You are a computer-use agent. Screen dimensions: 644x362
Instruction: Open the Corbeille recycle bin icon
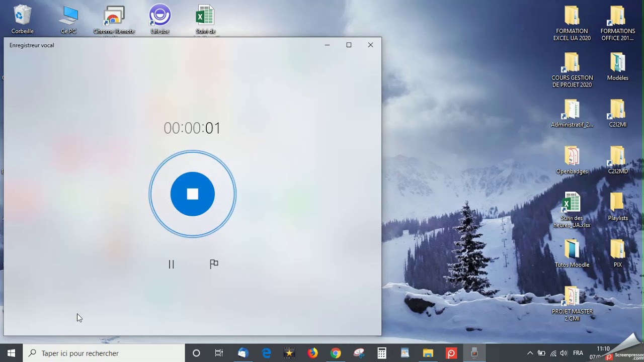(x=22, y=20)
